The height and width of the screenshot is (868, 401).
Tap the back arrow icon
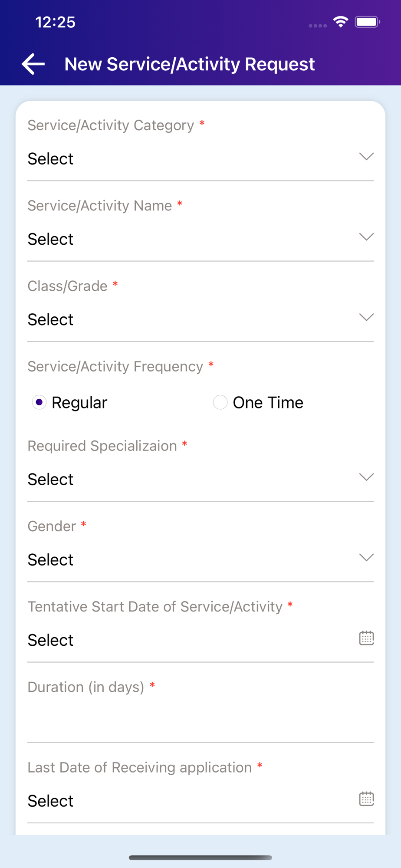point(33,64)
